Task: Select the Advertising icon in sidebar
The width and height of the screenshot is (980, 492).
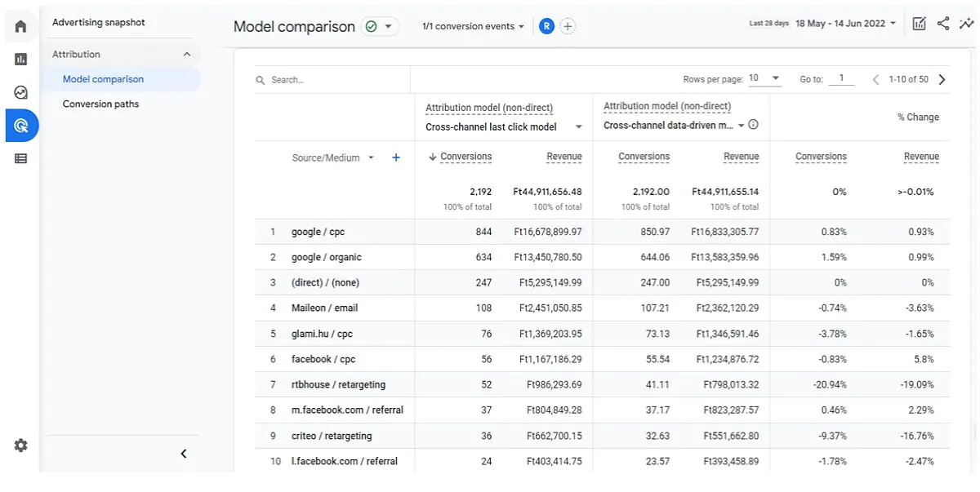Action: pos(20,126)
